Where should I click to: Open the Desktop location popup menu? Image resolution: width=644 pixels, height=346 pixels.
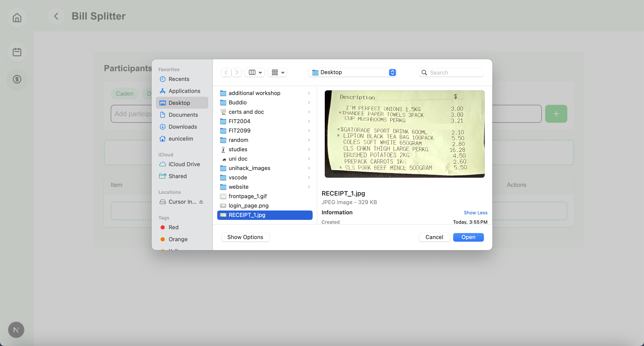(x=352, y=73)
